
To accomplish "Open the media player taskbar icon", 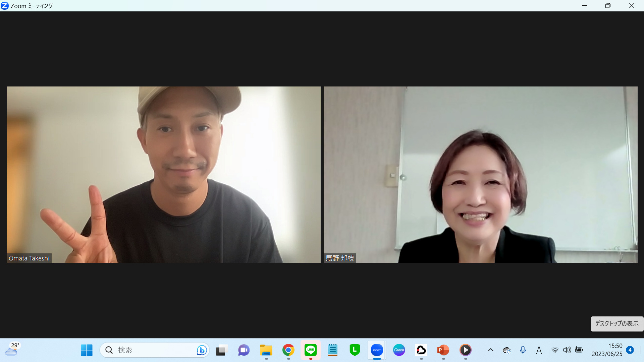I will 465,350.
